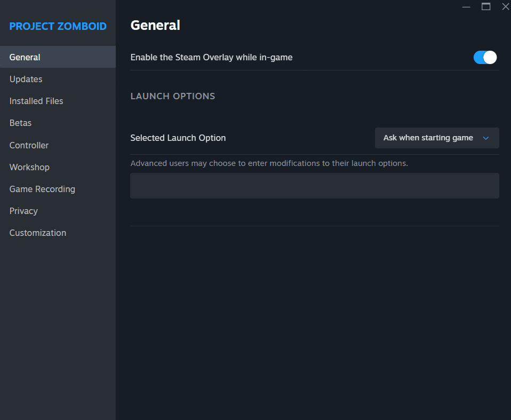This screenshot has width=511, height=420.
Task: Open the Workshop section
Action: click(29, 167)
